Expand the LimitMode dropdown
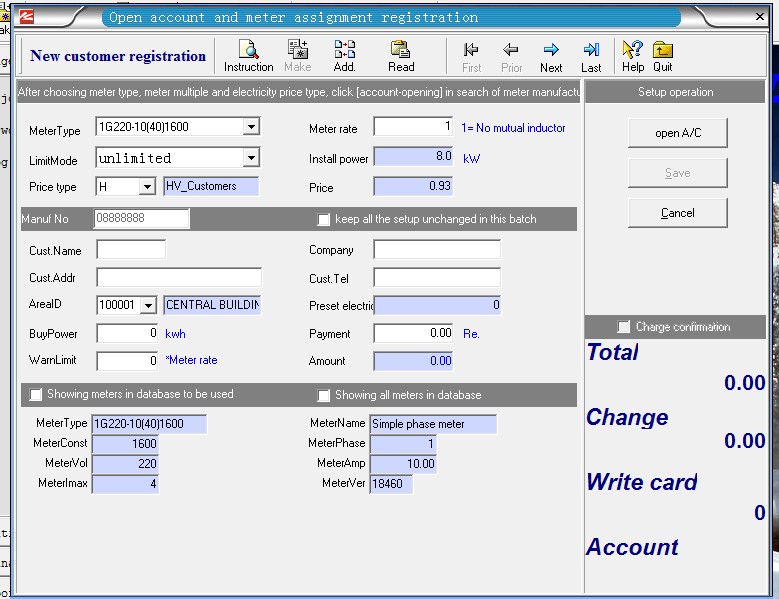 click(x=251, y=158)
